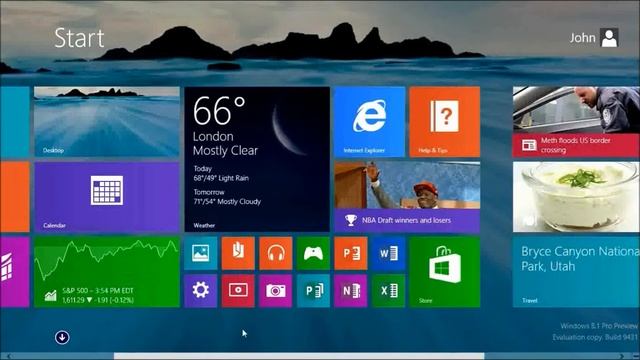Open the London Weather tile
Screen dimensions: 640x360
(257, 159)
